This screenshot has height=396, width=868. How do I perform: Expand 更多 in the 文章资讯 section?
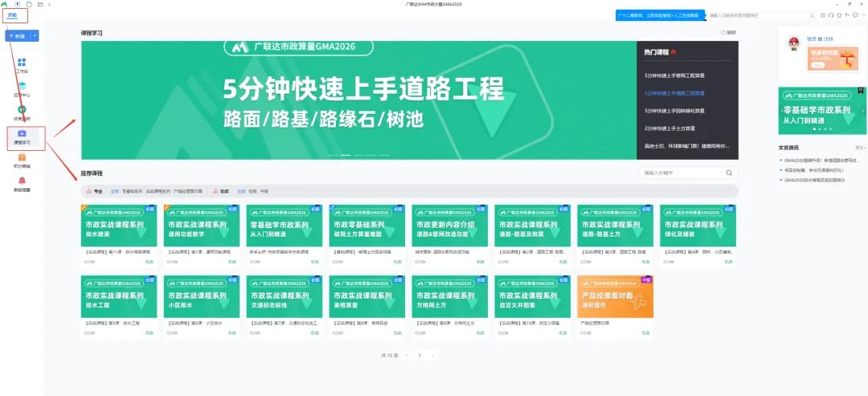click(x=860, y=148)
